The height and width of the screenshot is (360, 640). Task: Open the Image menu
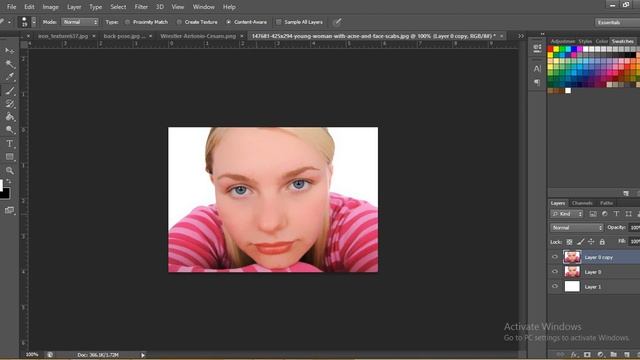click(51, 7)
